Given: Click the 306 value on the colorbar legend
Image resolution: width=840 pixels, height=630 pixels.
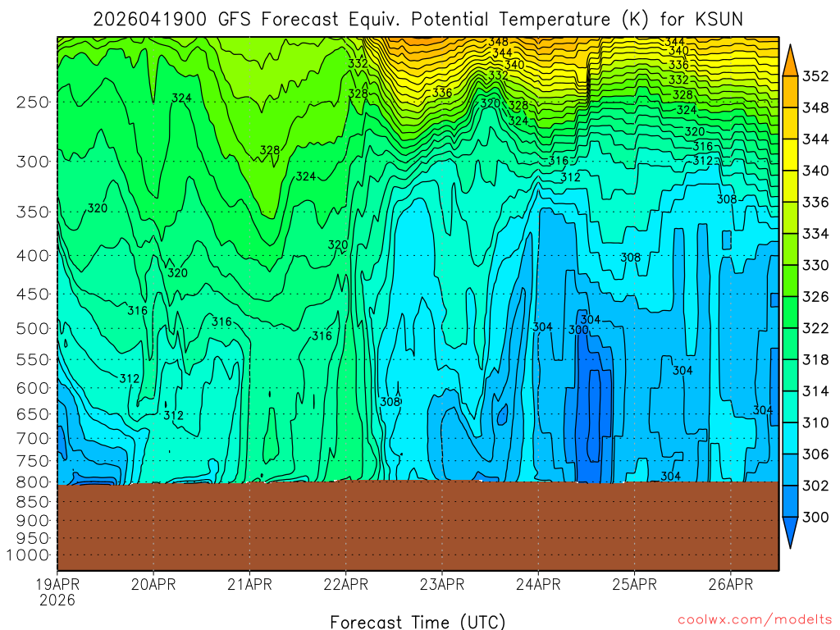Looking at the screenshot, I should click(x=815, y=454).
